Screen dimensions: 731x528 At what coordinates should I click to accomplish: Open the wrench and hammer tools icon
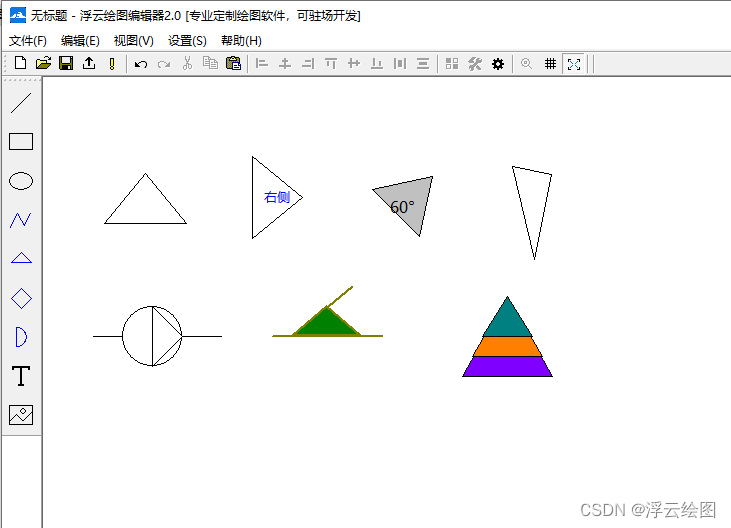pyautogui.click(x=475, y=64)
